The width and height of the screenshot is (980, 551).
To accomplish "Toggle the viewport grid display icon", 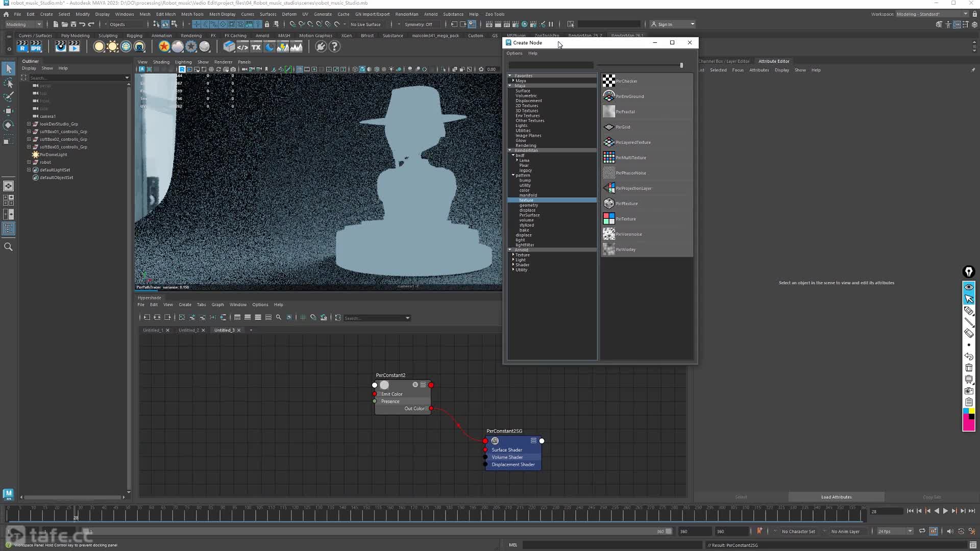I will click(300, 69).
